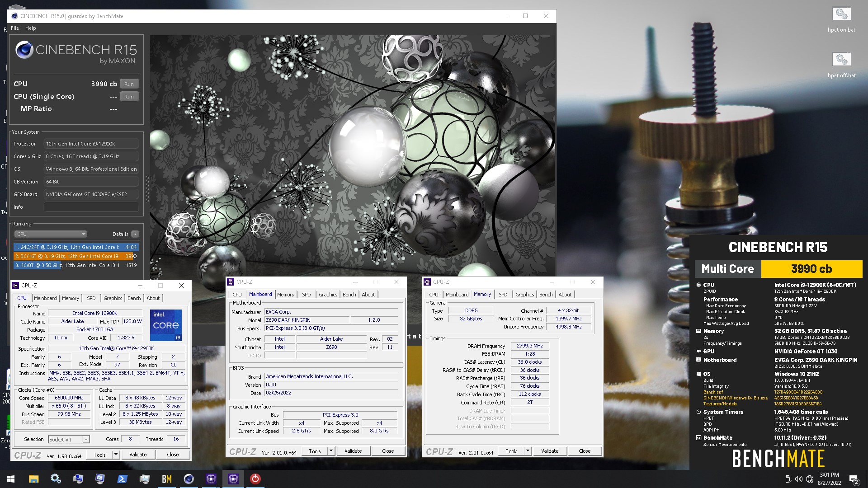Click the Cinebench title bar app icon
868x488 pixels.
click(14, 16)
